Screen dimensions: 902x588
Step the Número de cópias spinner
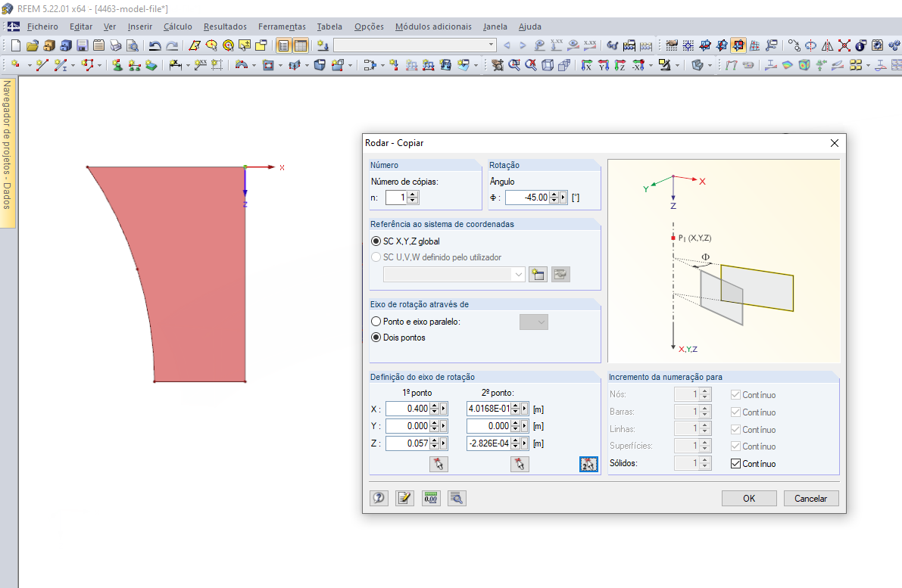413,198
